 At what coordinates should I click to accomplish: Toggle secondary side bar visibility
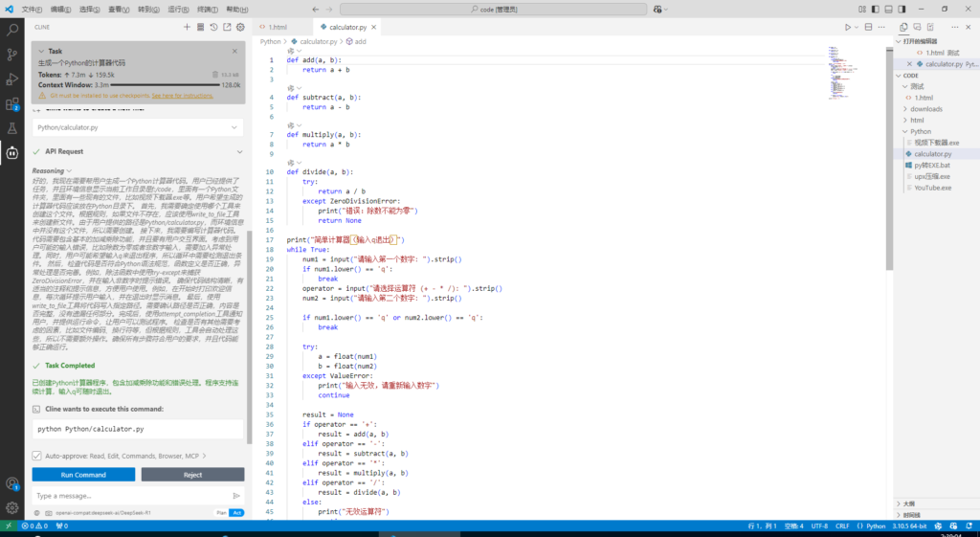(902, 10)
